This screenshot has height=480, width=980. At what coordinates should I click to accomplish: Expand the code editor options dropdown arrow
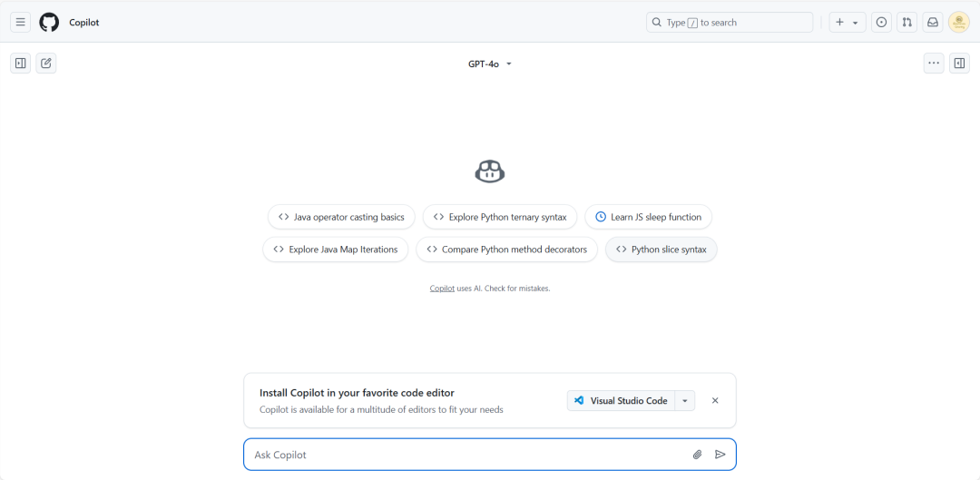tap(685, 400)
